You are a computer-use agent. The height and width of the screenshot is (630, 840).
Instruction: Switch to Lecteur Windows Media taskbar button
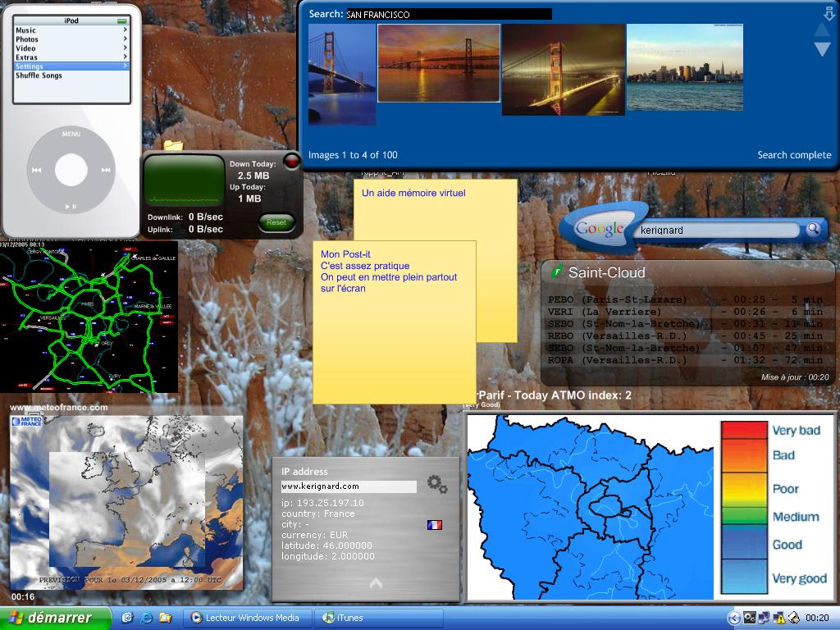click(x=247, y=618)
